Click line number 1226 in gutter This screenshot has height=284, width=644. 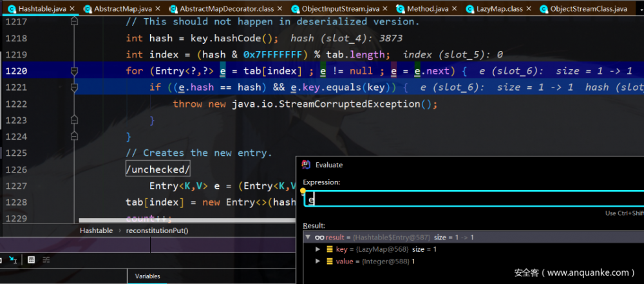[17, 169]
